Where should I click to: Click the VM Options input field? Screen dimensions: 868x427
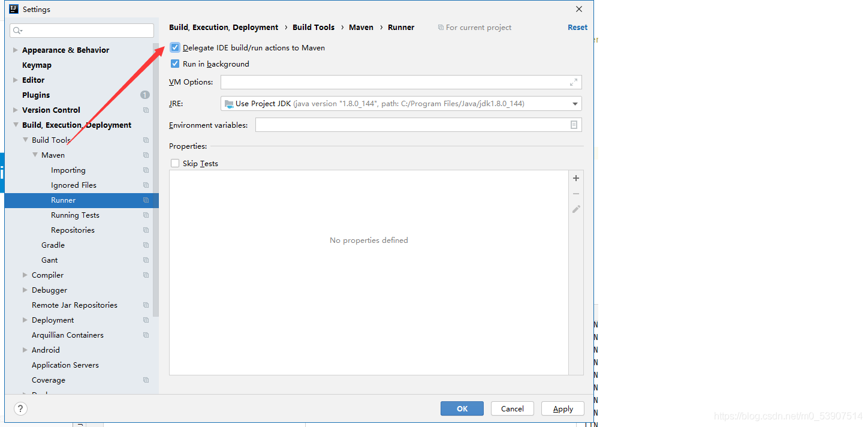pyautogui.click(x=401, y=82)
